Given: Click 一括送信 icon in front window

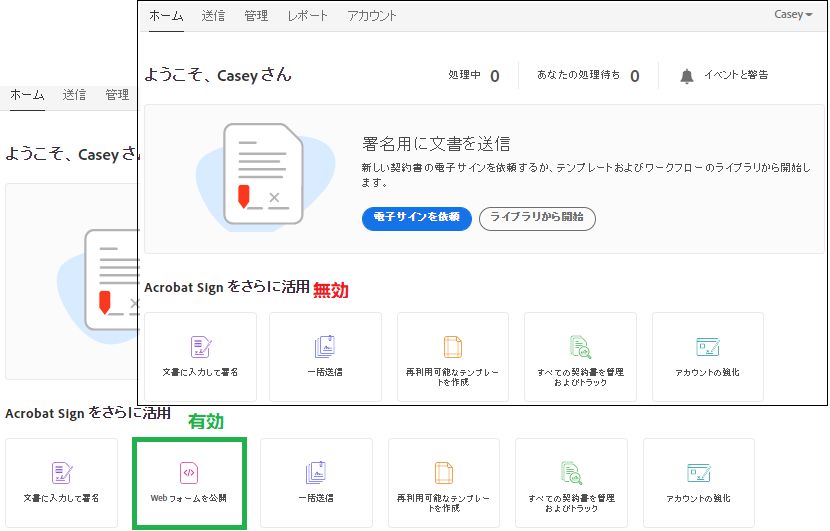Looking at the screenshot, I should pos(325,346).
